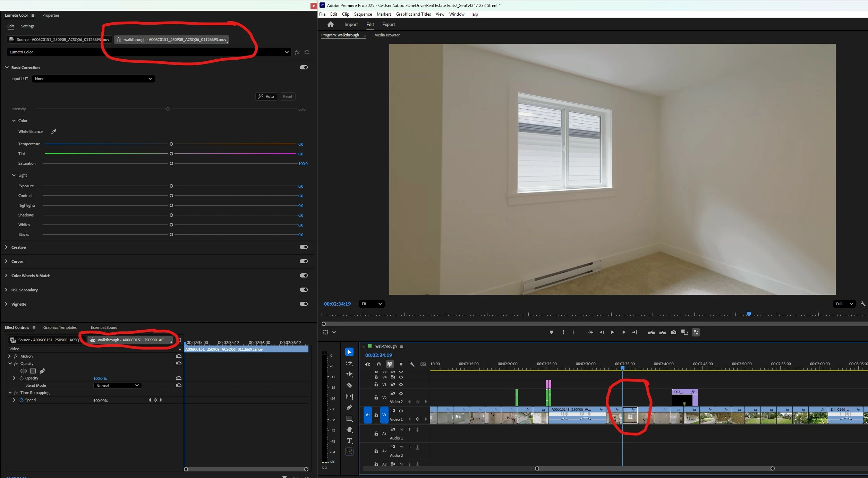Open the Fit zoom level dropdown
Image resolution: width=868 pixels, height=478 pixels.
(x=372, y=304)
